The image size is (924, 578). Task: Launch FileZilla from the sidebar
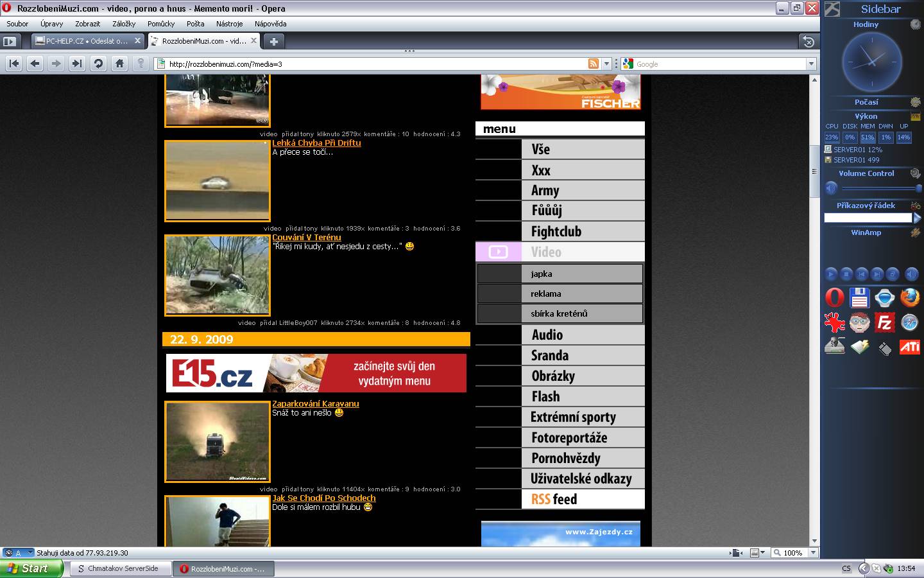coord(884,322)
